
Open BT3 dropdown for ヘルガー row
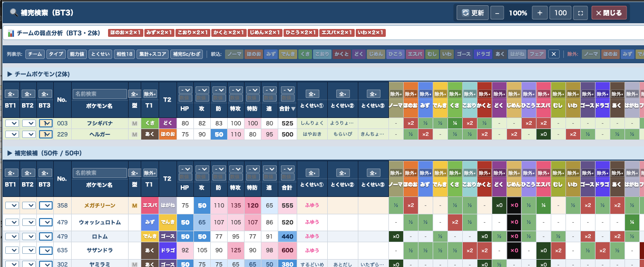[x=46, y=134]
